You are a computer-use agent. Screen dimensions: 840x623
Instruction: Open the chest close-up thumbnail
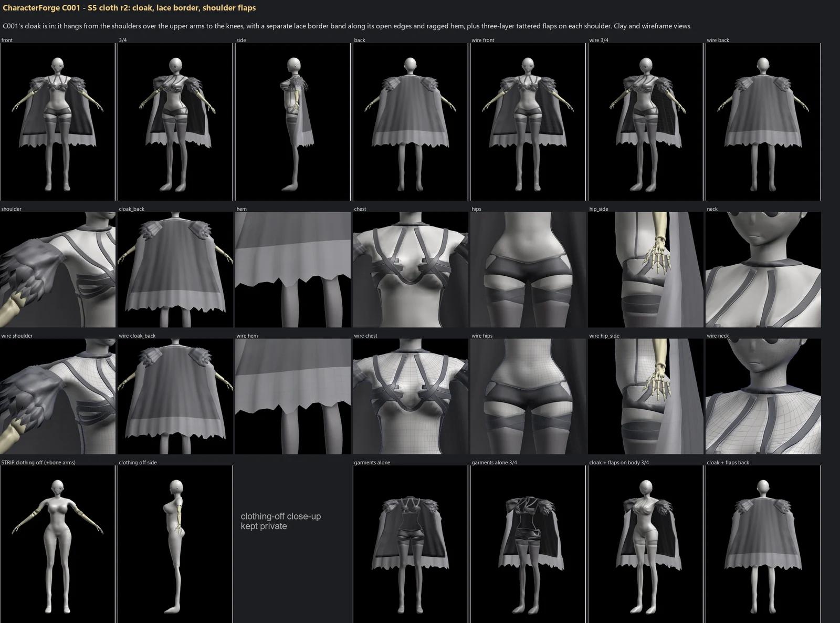point(411,269)
